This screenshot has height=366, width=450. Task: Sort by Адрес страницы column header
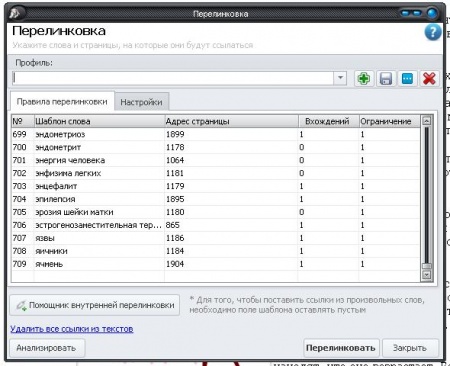[x=231, y=121]
